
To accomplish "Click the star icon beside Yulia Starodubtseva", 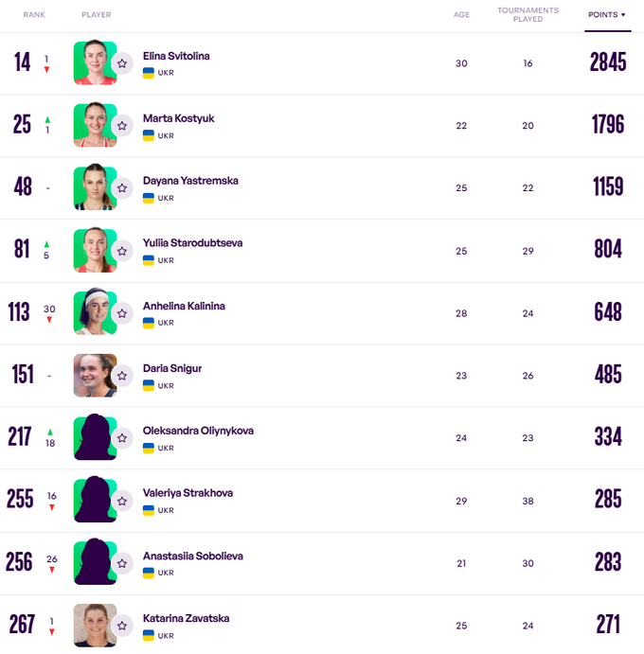I will click(122, 251).
